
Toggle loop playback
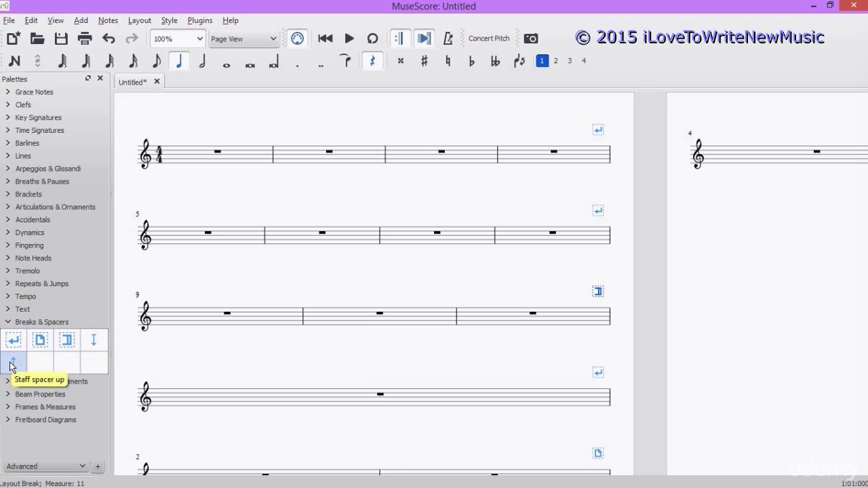tap(372, 39)
